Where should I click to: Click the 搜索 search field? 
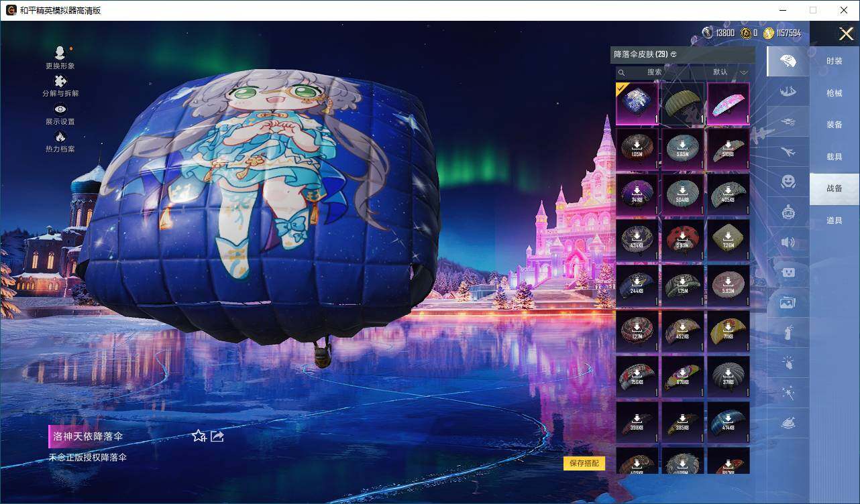point(654,72)
